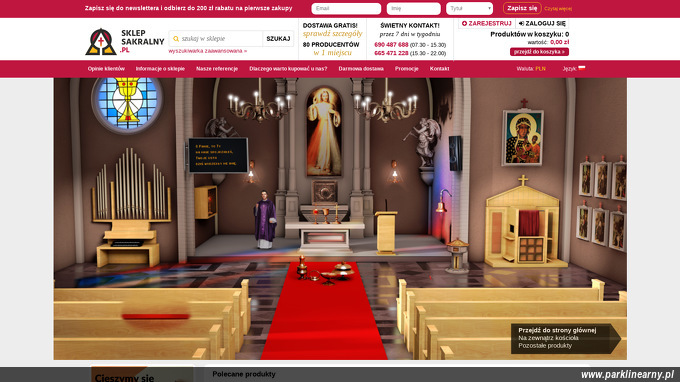This screenshot has width=680, height=382.
Task: Open the Tytuł dropdown in the newsletter bar
Action: [x=470, y=8]
